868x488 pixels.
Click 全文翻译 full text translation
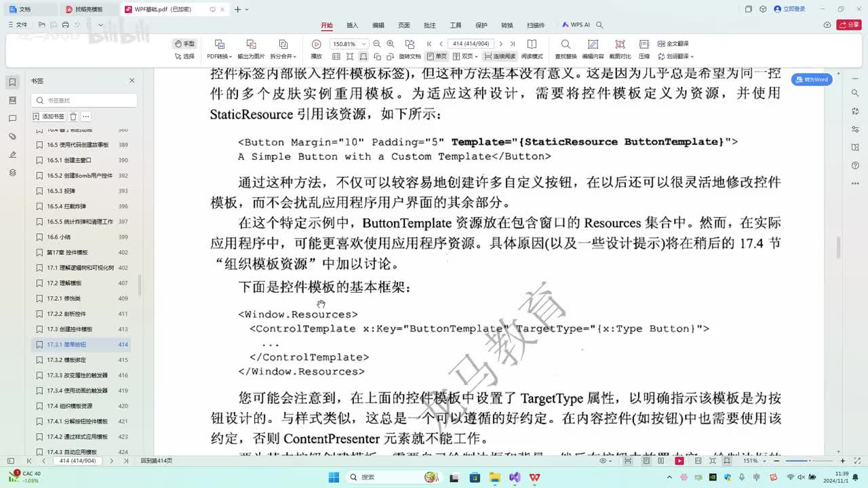click(672, 43)
